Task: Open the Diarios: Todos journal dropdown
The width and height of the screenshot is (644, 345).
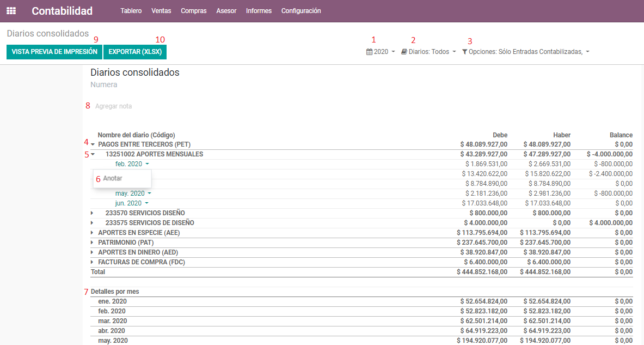Action: (429, 52)
